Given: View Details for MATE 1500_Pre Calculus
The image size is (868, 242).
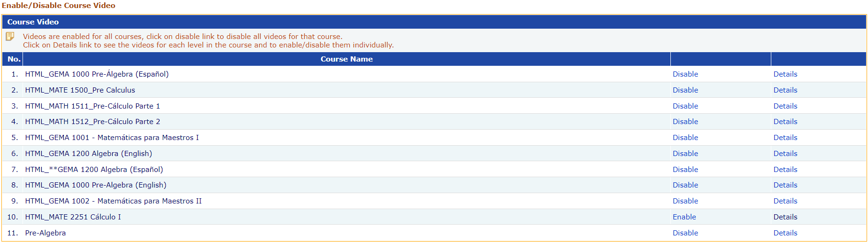Looking at the screenshot, I should (785, 90).
